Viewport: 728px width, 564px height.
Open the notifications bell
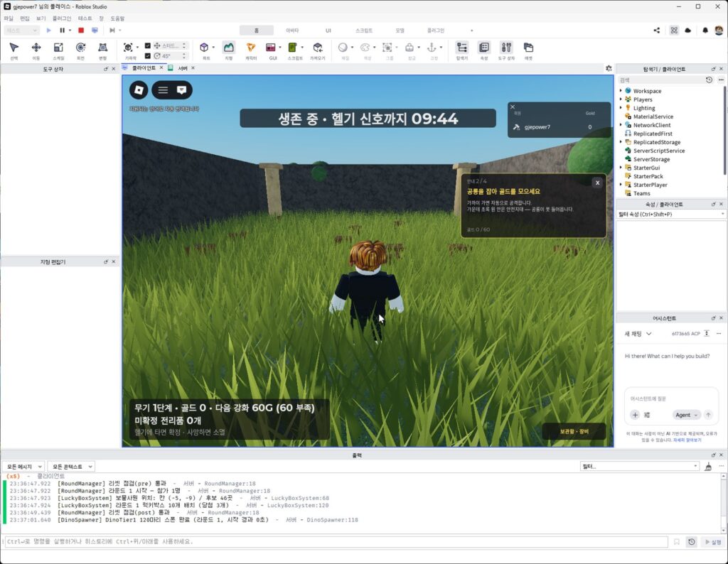pyautogui.click(x=705, y=30)
